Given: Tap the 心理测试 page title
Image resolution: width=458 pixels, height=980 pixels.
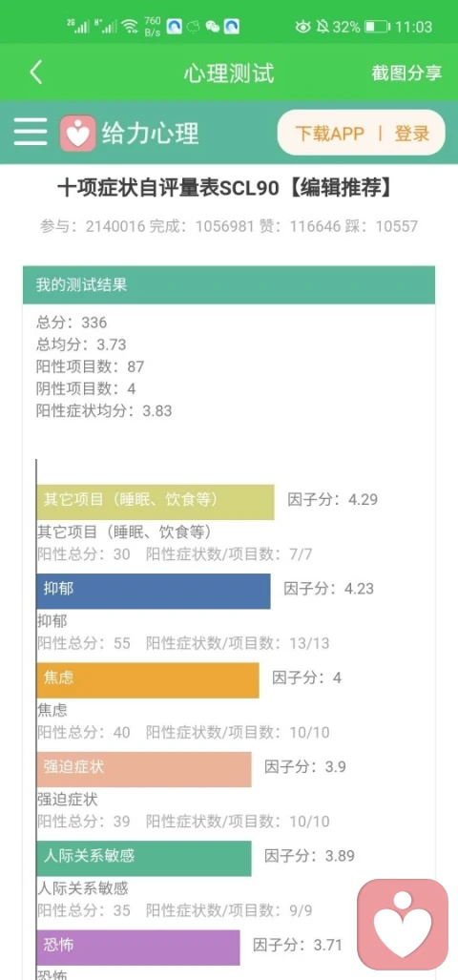Looking at the screenshot, I should (229, 73).
